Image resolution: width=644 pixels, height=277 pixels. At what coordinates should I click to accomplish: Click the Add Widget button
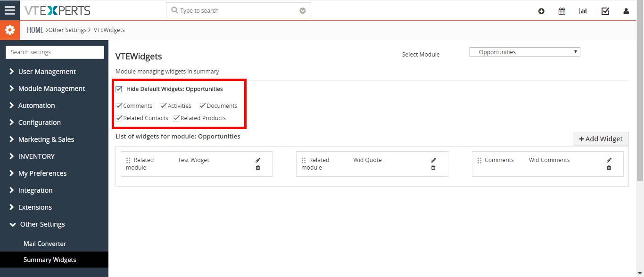tap(601, 139)
